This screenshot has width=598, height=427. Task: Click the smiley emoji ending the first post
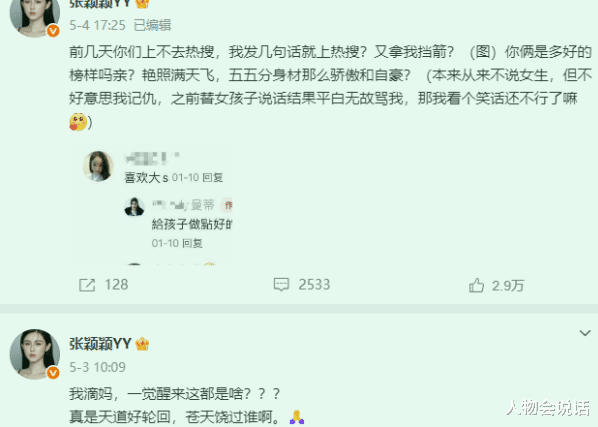pyautogui.click(x=78, y=122)
